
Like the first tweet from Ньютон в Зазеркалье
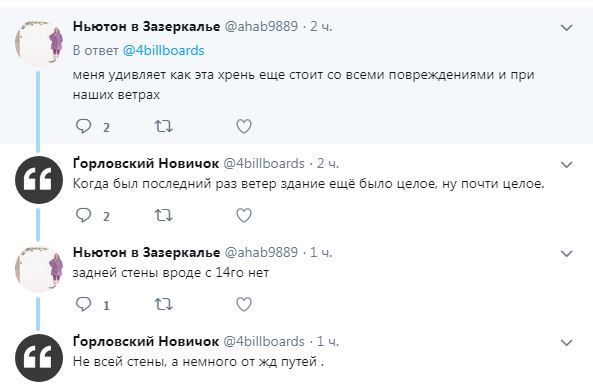click(x=244, y=126)
